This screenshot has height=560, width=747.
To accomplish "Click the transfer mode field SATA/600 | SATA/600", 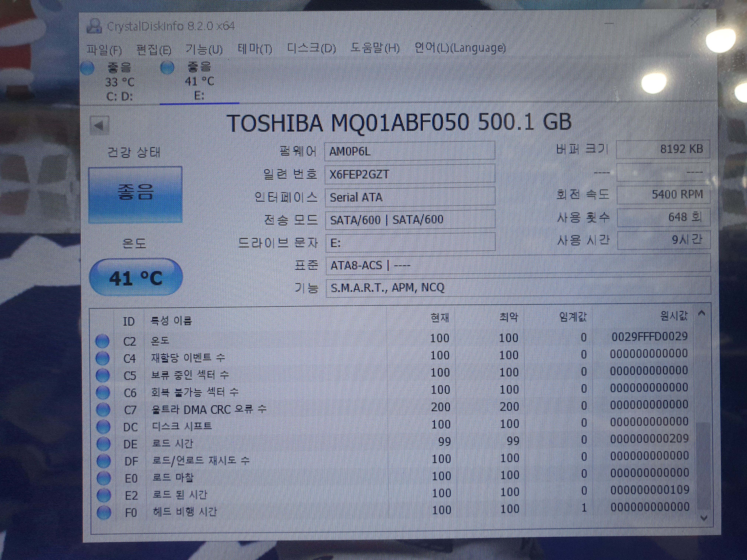I will pos(410,220).
